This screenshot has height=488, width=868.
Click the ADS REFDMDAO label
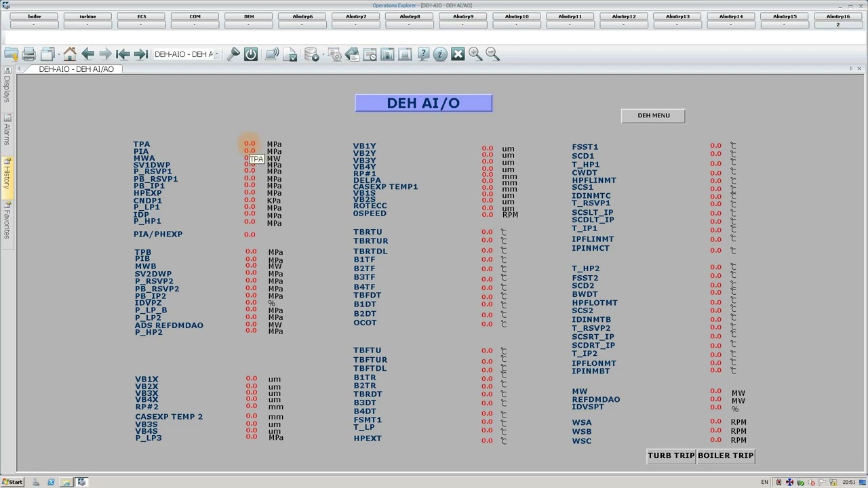pos(169,325)
